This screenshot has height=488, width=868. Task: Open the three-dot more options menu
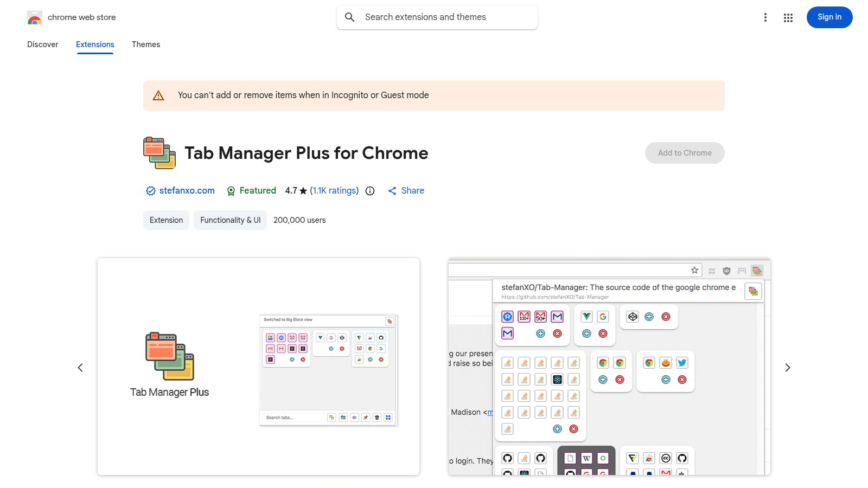[765, 17]
